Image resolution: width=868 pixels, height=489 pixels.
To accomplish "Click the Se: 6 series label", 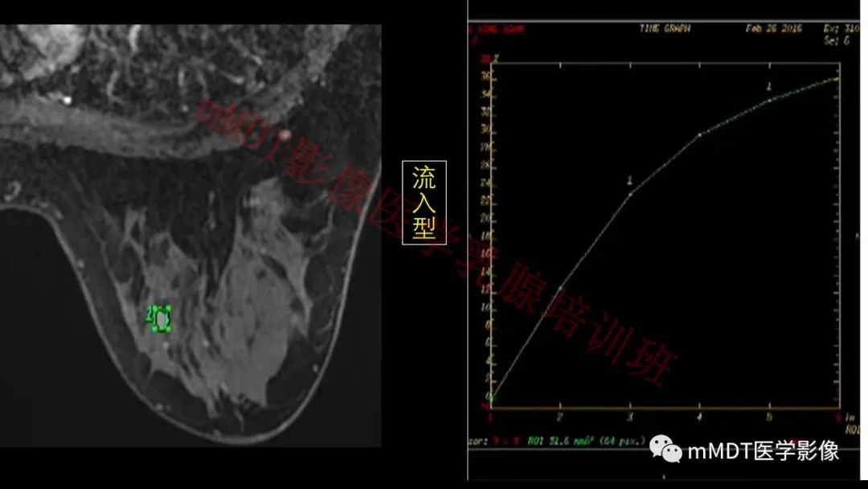I will pos(837,40).
